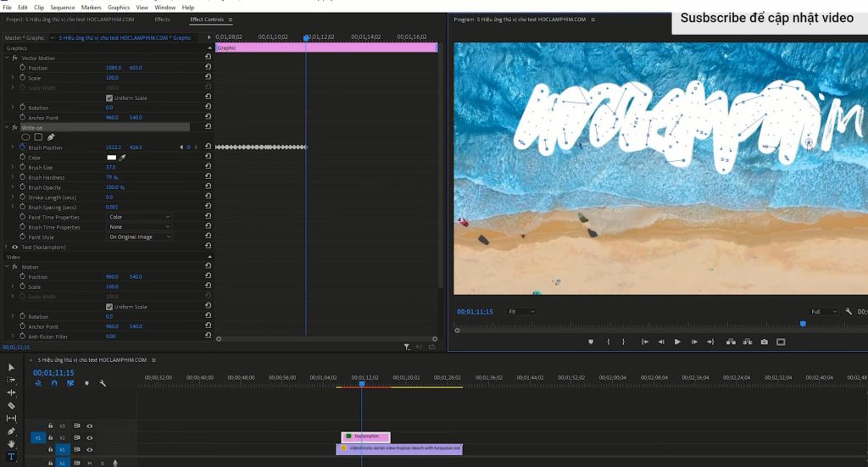Open the Paint Style dropdown
Image resolution: width=868 pixels, height=467 pixels.
[x=139, y=237]
